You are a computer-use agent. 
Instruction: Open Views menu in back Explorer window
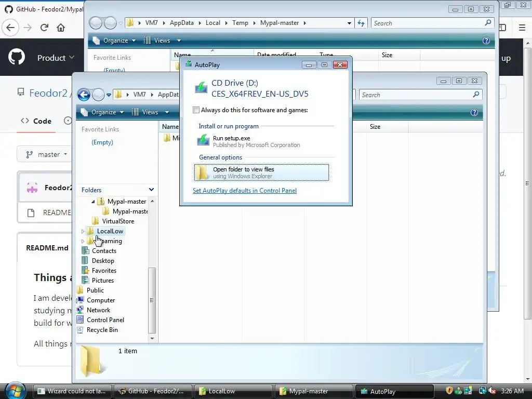click(162, 41)
